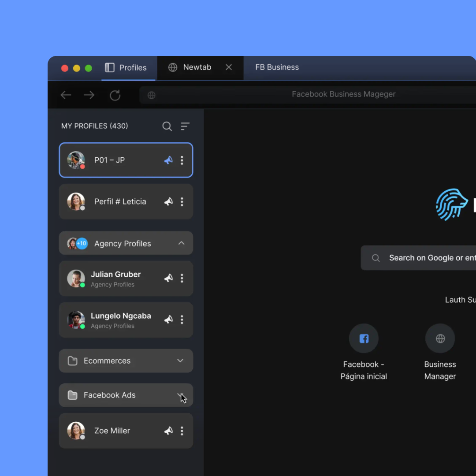Open the Facebook - Página inicial shortcut icon
Viewport: 476px width, 476px height.
(364, 338)
